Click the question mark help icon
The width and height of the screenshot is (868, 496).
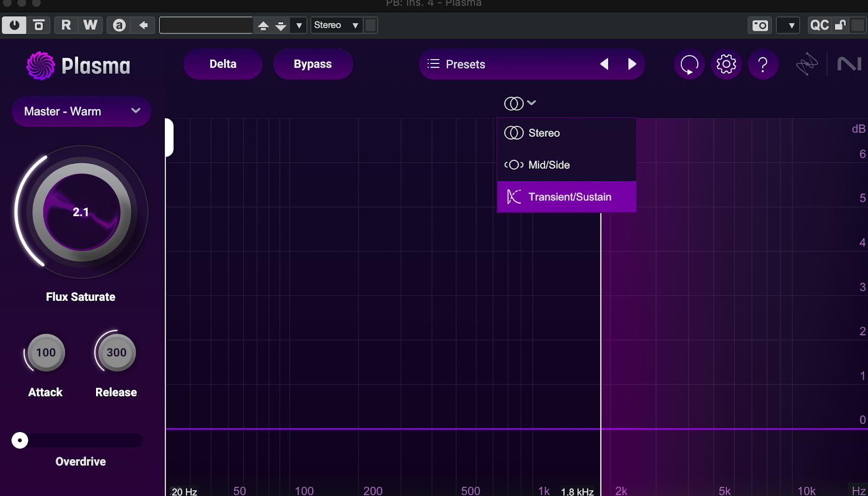[763, 65]
